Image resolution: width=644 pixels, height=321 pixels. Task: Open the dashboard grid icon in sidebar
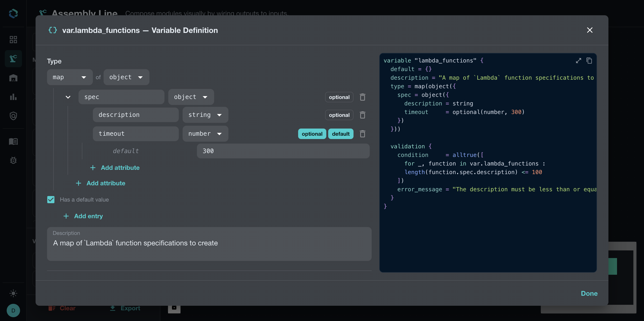pos(13,40)
